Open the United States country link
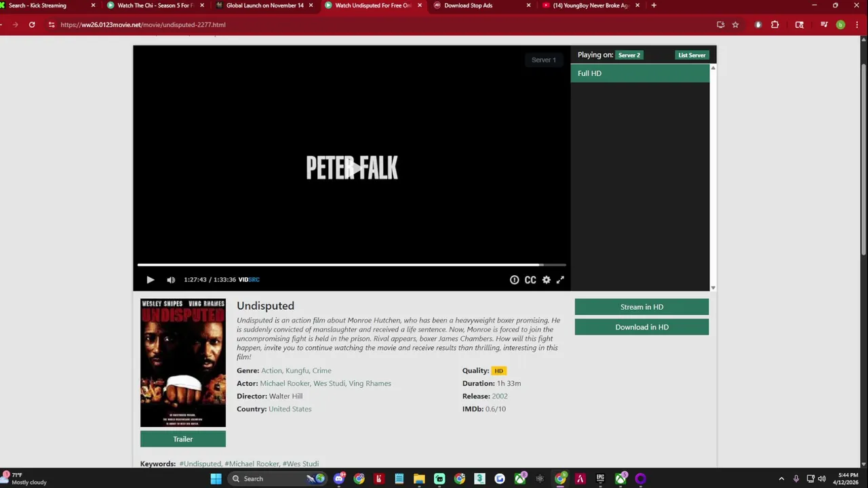This screenshot has height=488, width=868. 290,409
